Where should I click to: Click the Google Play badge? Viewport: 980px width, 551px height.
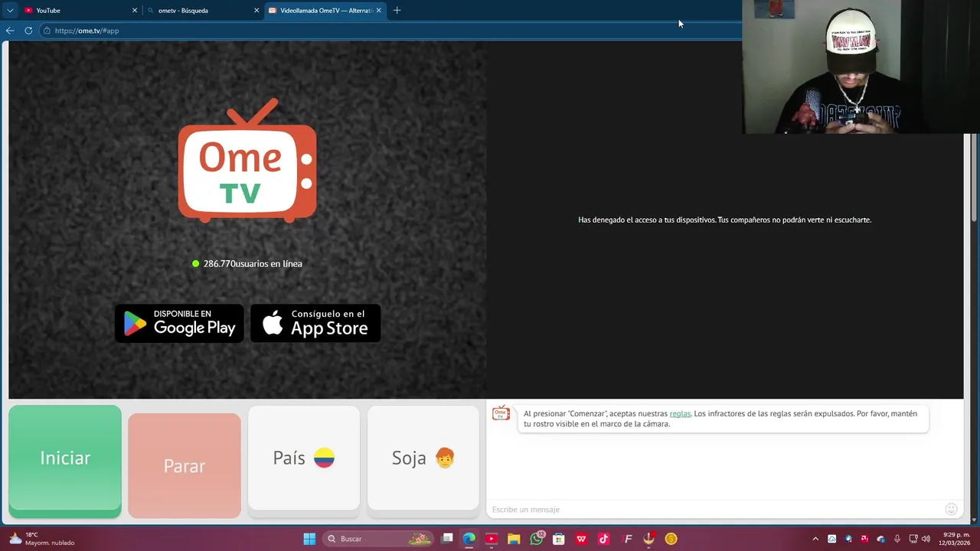pyautogui.click(x=179, y=323)
